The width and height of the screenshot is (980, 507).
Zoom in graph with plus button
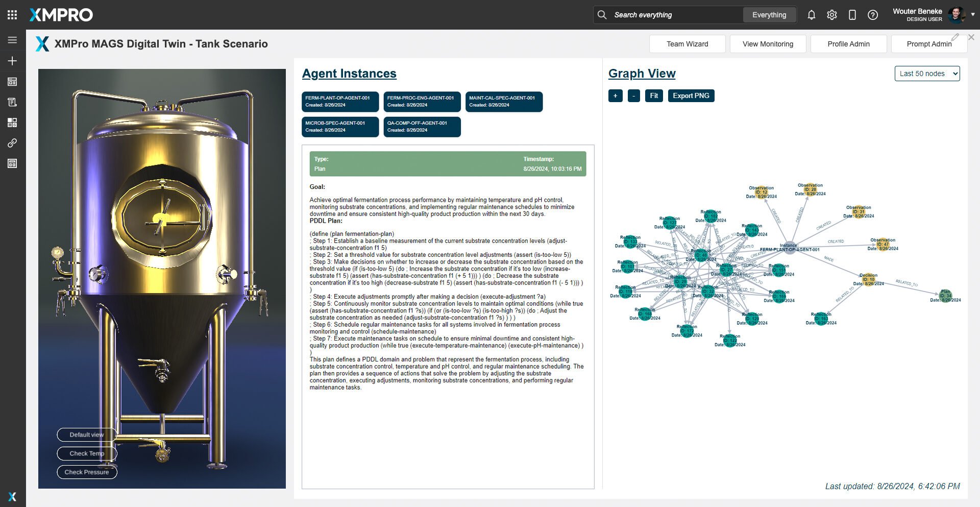point(615,95)
